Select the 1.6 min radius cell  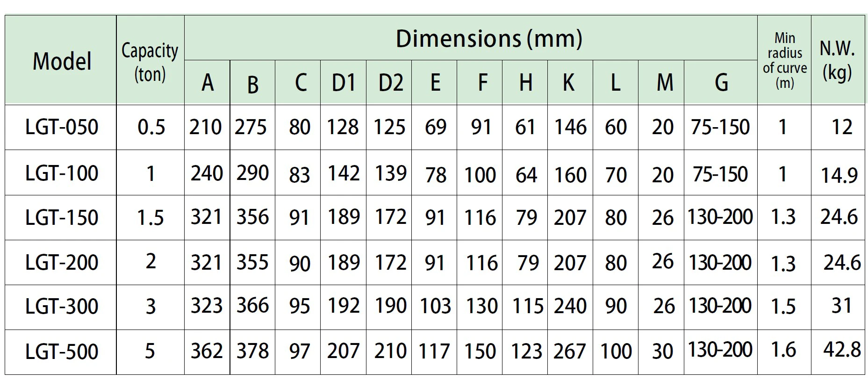[783, 350]
